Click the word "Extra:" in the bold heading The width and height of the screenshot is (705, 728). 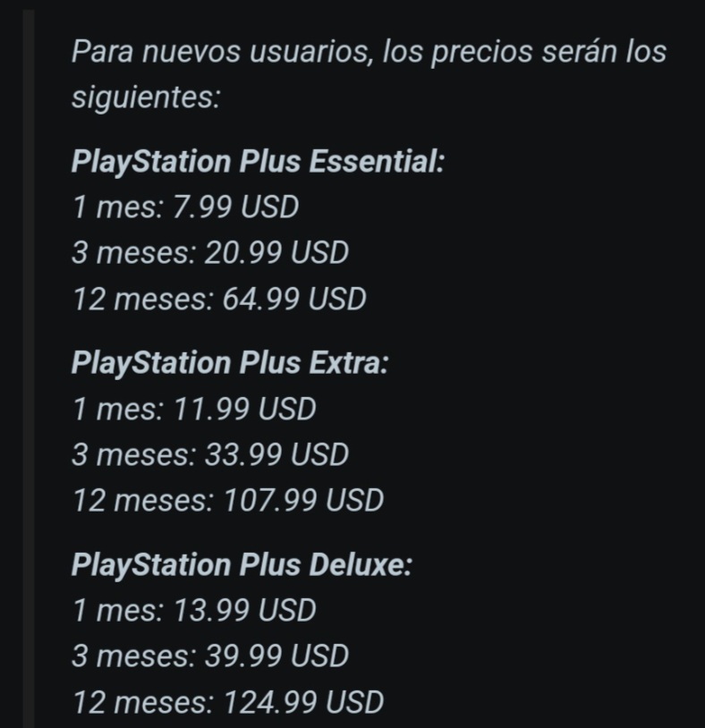pyautogui.click(x=348, y=362)
